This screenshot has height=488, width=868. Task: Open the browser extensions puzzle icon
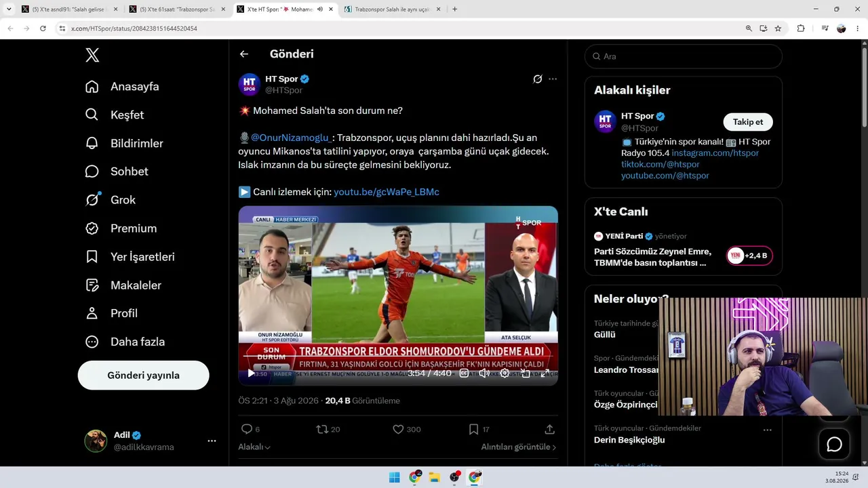tap(801, 28)
